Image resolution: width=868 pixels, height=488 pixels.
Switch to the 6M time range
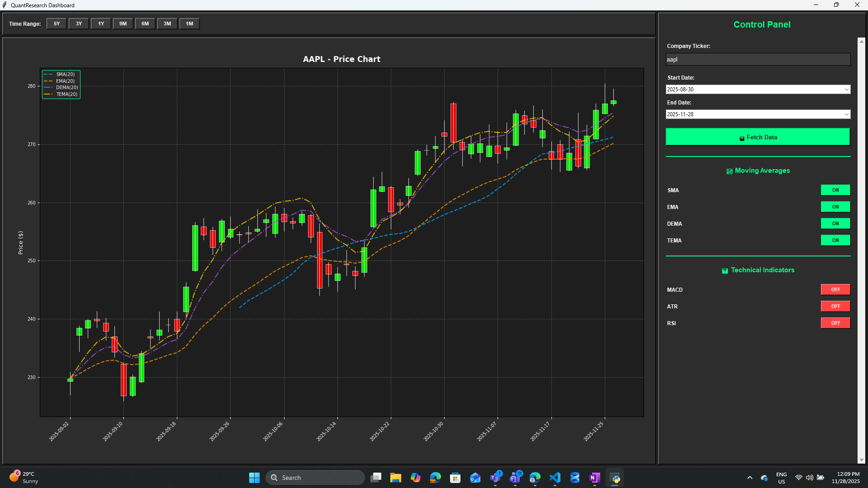pos(145,24)
